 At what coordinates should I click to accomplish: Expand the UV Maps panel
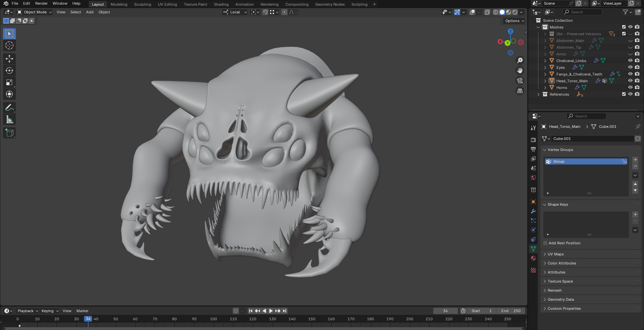click(555, 254)
